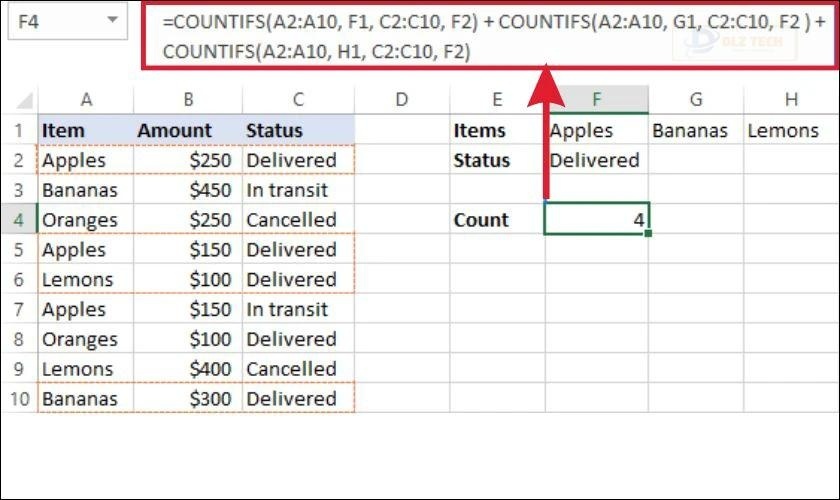
Task: Select the Cancelled status for Oranges
Action: (298, 220)
